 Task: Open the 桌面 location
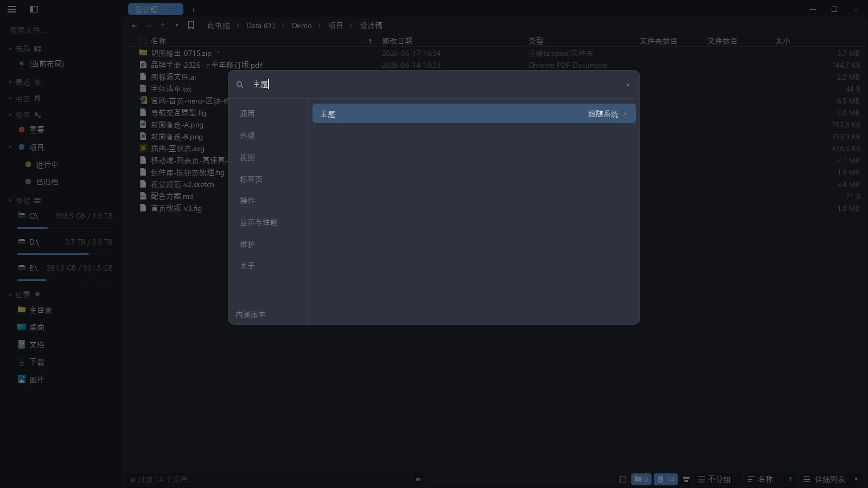(37, 328)
